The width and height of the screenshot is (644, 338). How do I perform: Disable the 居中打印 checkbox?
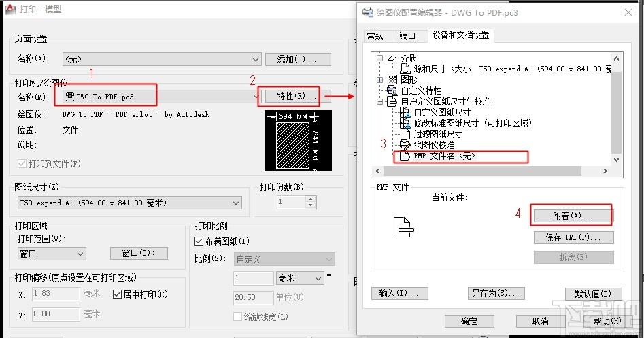pos(118,294)
